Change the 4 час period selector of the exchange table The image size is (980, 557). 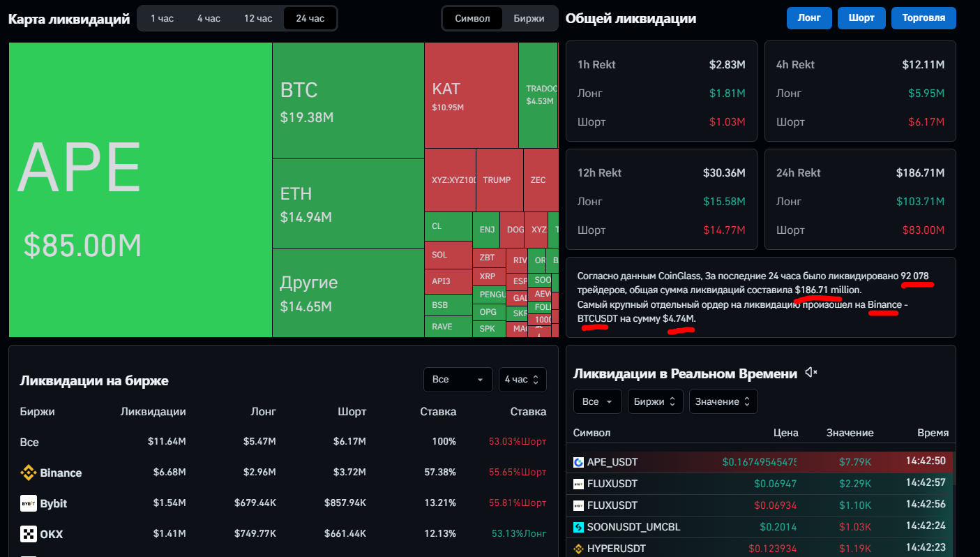tap(522, 380)
